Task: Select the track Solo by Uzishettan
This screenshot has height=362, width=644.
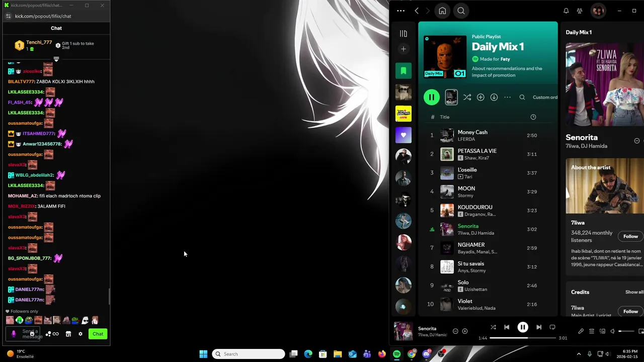Action: click(x=488, y=286)
